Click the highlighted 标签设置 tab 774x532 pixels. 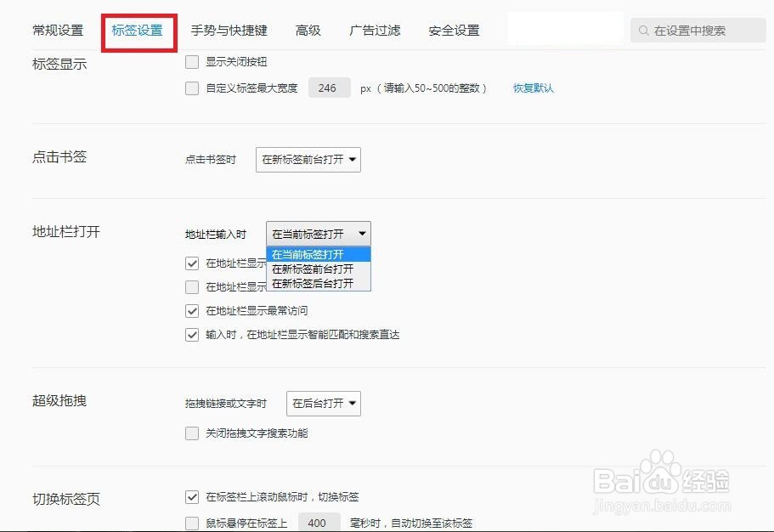(138, 30)
